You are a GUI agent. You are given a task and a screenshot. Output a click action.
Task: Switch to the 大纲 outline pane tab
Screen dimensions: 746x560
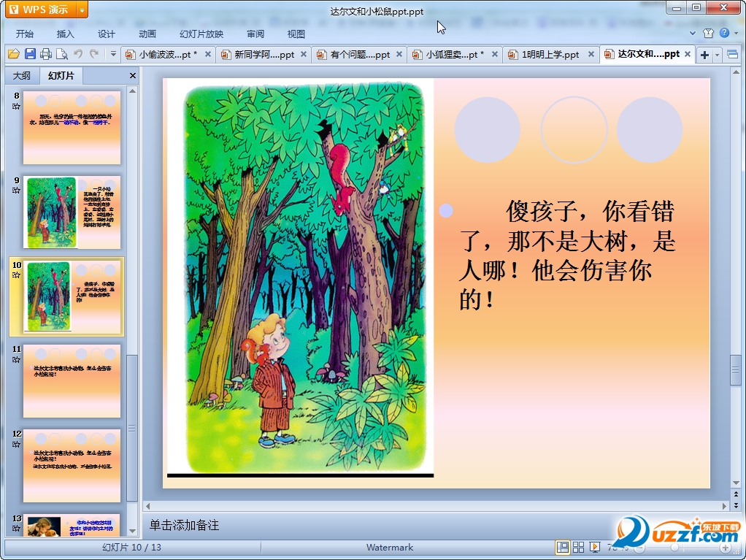coord(21,76)
